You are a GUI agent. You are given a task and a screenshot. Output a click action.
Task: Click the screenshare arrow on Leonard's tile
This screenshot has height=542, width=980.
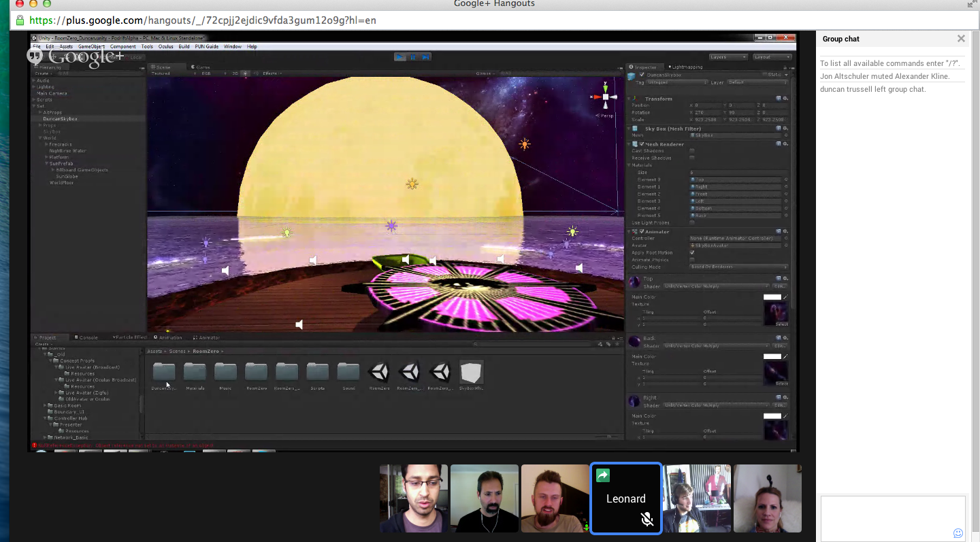602,475
